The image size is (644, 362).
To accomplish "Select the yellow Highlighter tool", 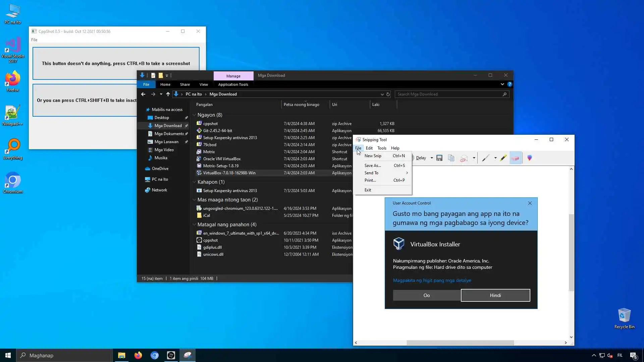I will (x=503, y=158).
